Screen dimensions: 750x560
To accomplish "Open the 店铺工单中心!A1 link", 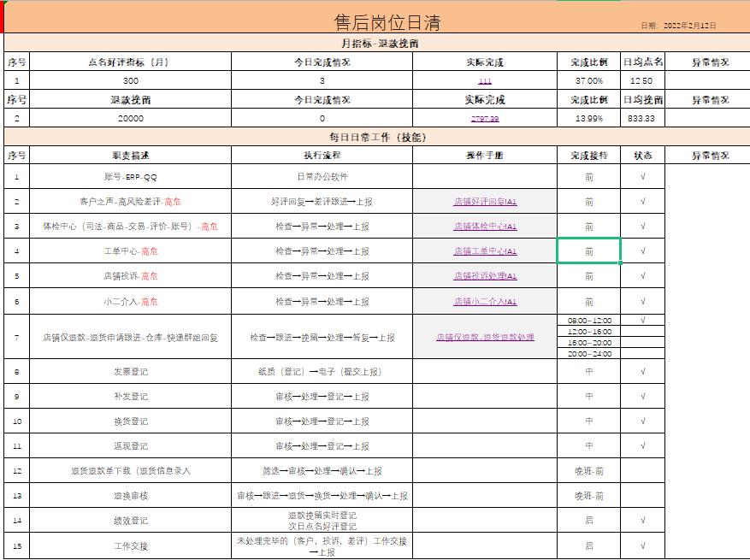I will click(487, 252).
